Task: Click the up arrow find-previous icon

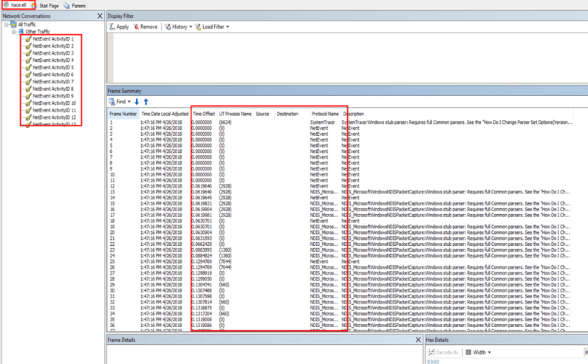Action: pyautogui.click(x=146, y=101)
